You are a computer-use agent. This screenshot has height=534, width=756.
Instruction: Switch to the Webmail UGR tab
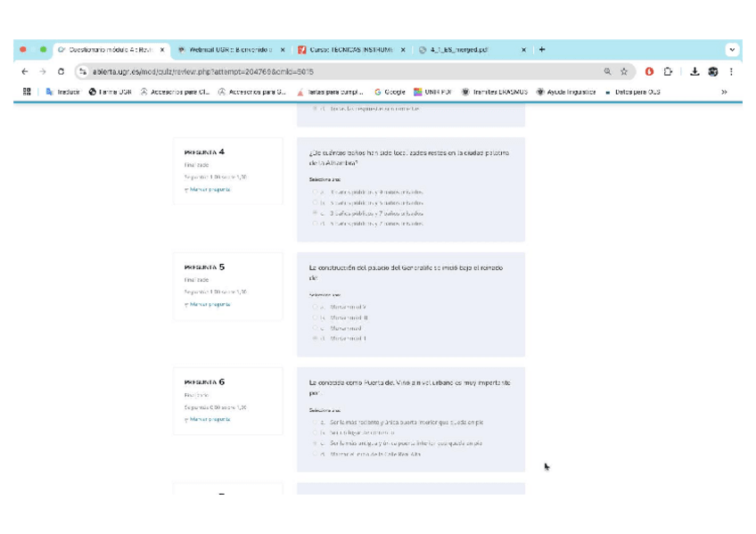(x=227, y=50)
